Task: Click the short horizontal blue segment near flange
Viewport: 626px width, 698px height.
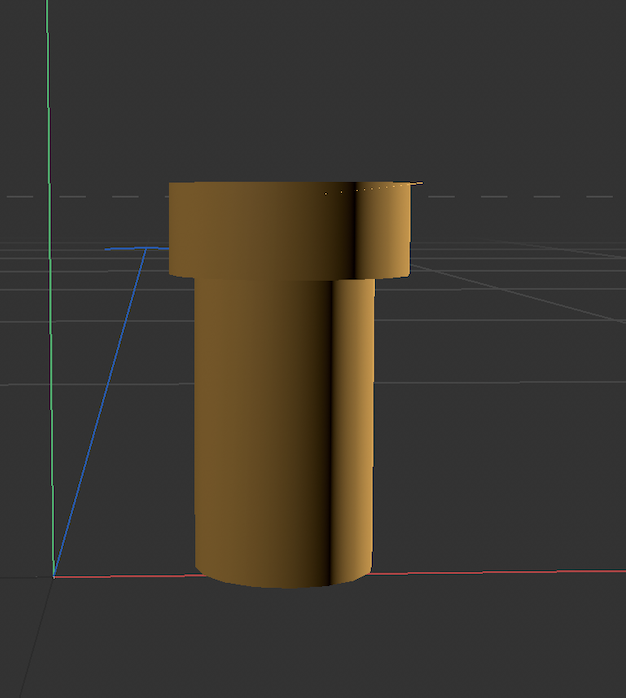Action: 125,248
